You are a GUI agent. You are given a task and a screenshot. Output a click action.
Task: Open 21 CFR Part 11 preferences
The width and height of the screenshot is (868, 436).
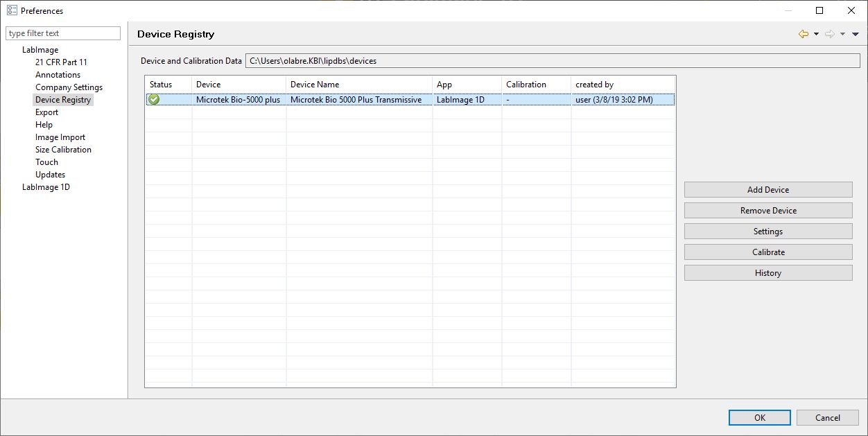(x=61, y=62)
